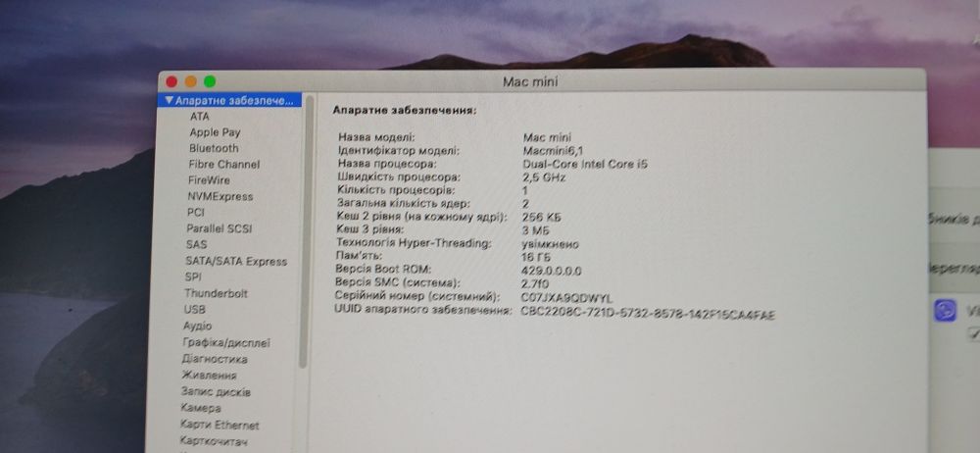Open the Карткочитач entry
This screenshot has height=453, width=980.
pos(214,442)
